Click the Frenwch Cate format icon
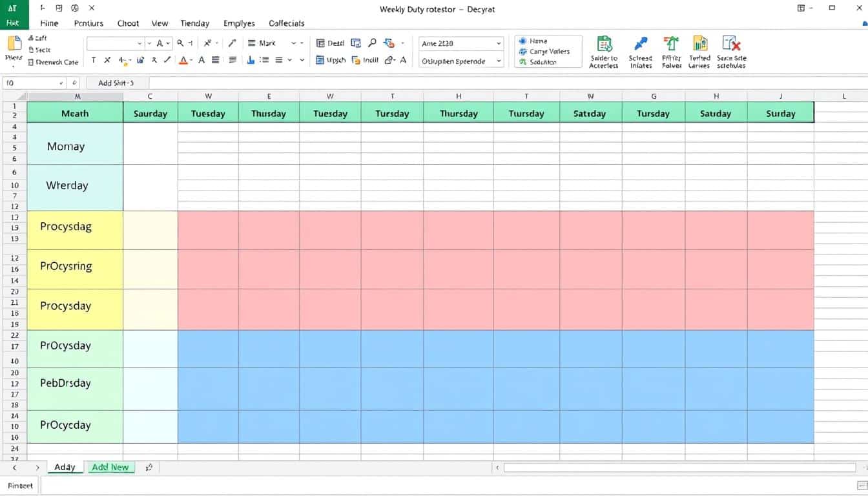 (31, 62)
